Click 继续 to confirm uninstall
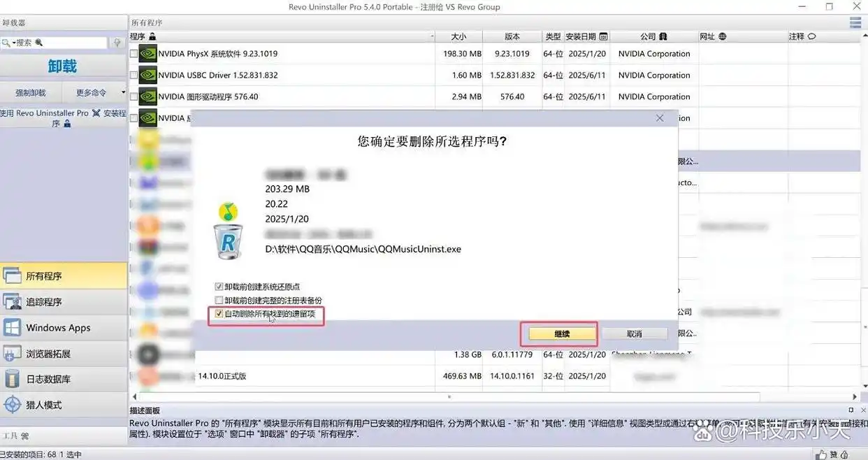Image resolution: width=868 pixels, height=460 pixels. [x=562, y=334]
